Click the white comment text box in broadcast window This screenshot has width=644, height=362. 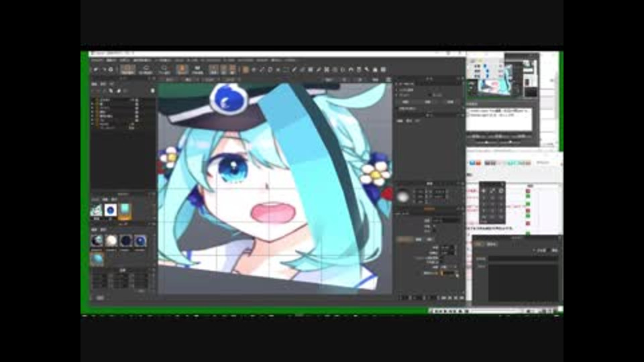pyautogui.click(x=499, y=119)
